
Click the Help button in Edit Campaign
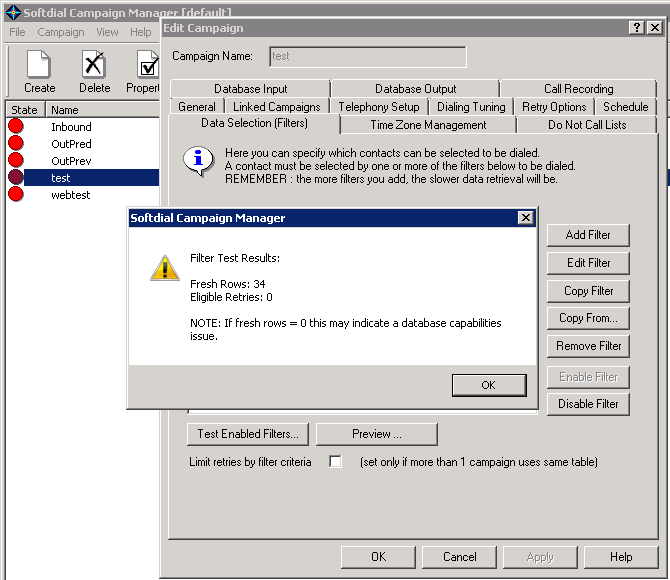[621, 556]
